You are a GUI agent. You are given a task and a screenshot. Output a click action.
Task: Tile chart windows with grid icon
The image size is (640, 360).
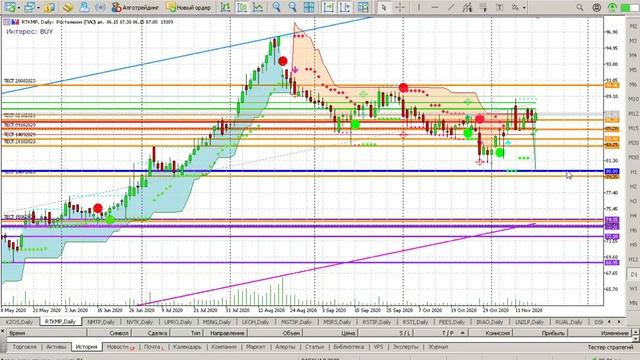(x=309, y=7)
